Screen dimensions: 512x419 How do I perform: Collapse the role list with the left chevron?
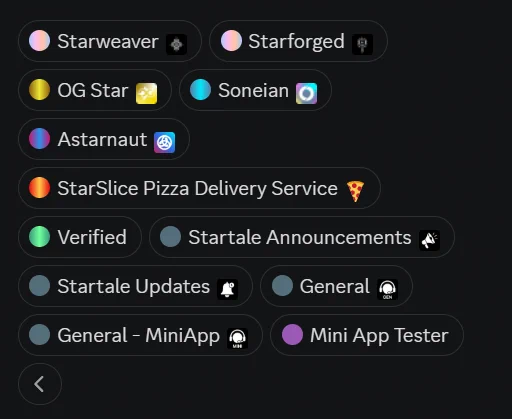(x=40, y=384)
